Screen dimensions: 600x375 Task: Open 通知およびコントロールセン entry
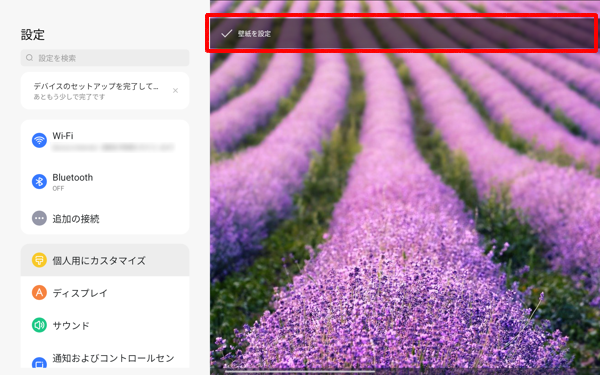[105, 359]
